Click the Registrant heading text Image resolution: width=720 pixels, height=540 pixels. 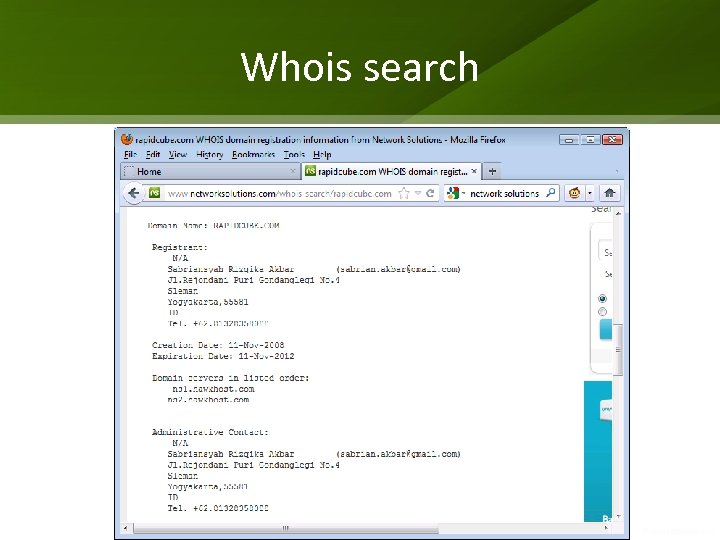(x=180, y=247)
